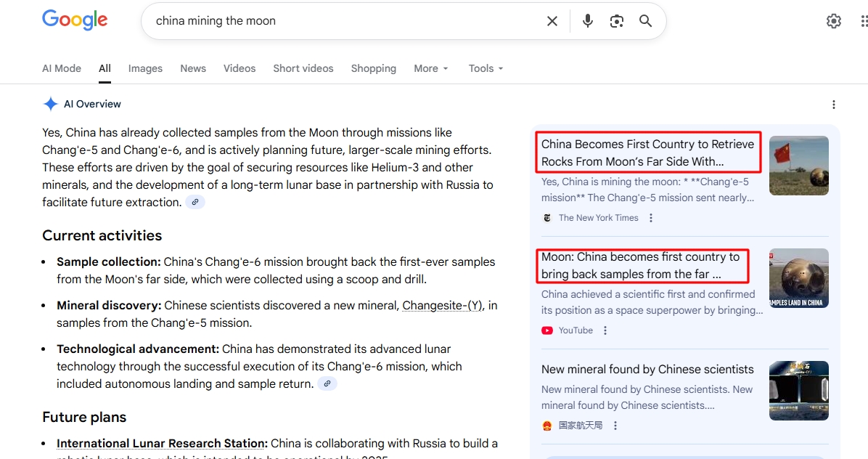
Task: Click the 国家航天局 source name
Action: [581, 426]
